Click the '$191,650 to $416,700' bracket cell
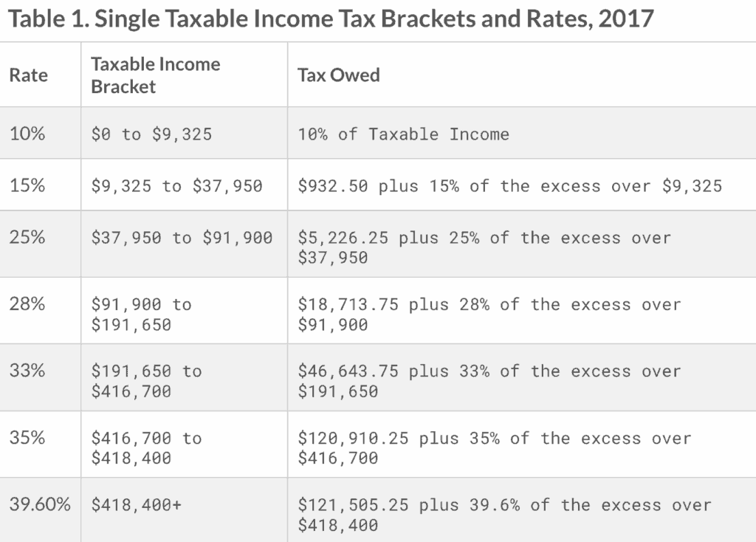 coord(146,380)
